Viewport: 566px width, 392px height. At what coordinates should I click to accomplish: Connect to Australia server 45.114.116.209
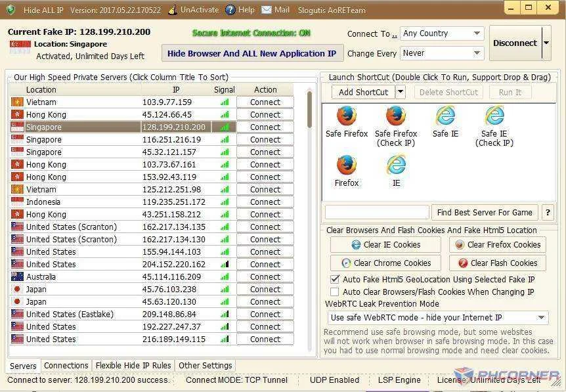[x=265, y=277]
